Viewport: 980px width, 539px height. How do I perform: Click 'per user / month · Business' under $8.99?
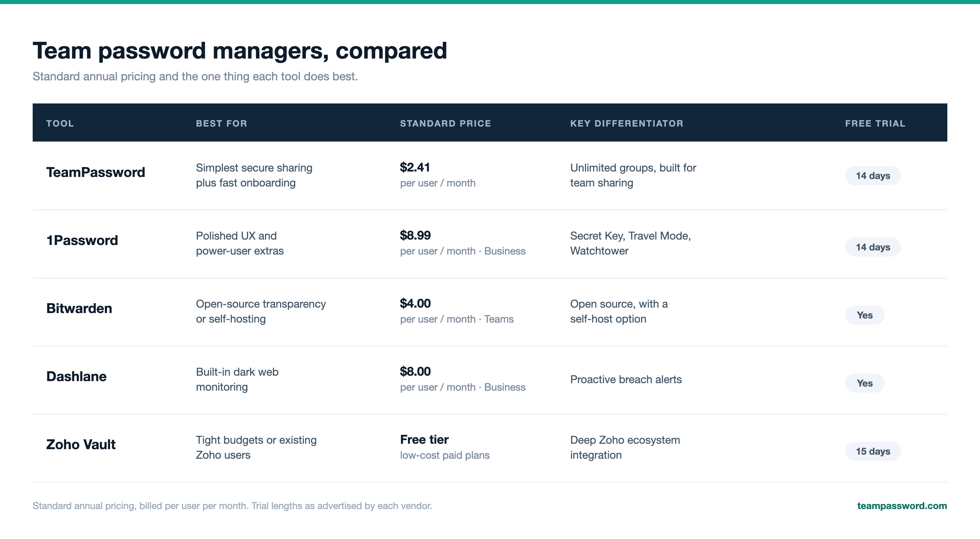[x=463, y=251]
